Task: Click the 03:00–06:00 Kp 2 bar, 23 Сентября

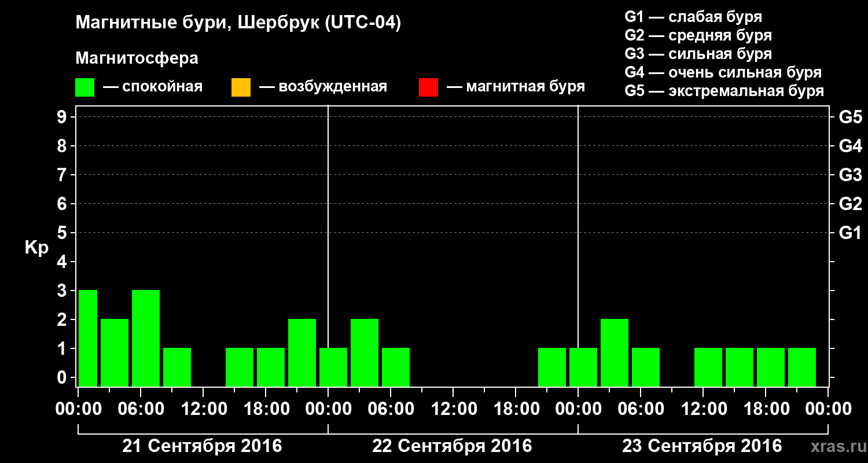Action: (x=615, y=352)
